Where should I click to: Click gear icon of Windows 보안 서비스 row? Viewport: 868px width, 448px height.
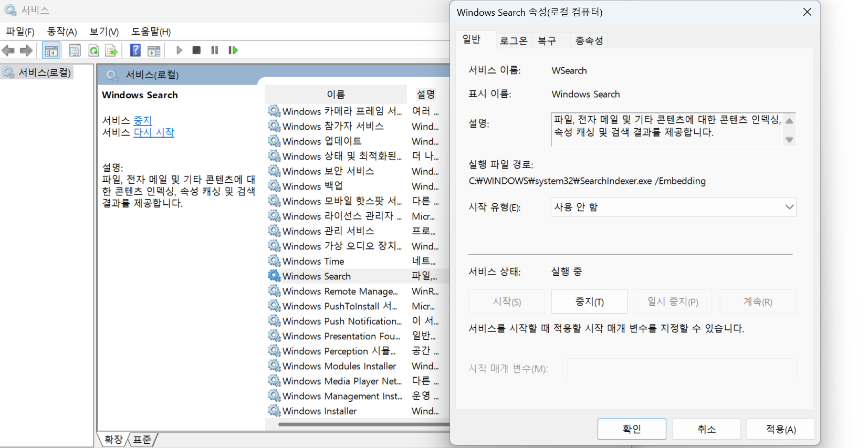274,171
